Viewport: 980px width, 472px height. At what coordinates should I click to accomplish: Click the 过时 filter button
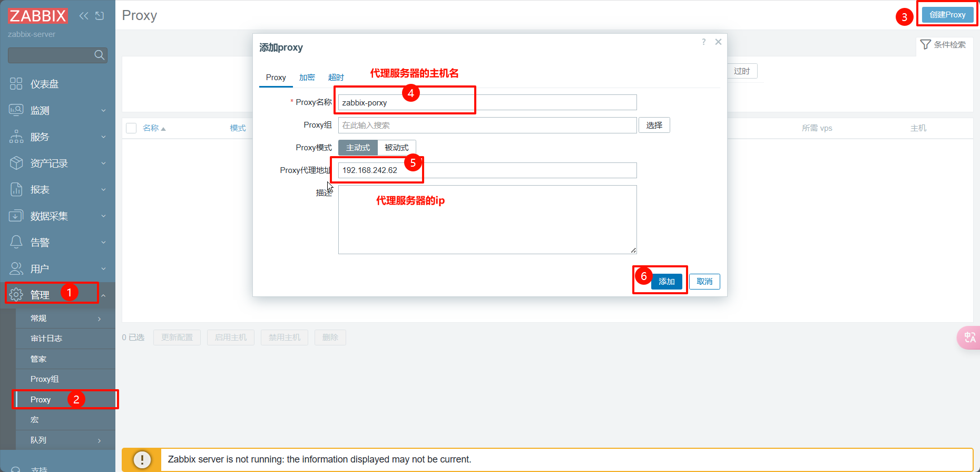742,71
